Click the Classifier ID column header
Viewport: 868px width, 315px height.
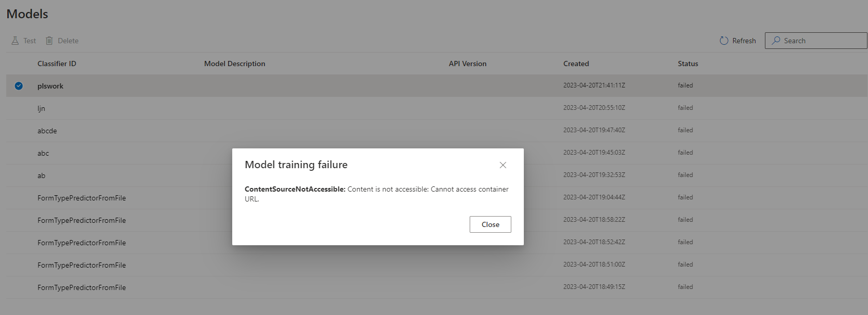coord(57,63)
